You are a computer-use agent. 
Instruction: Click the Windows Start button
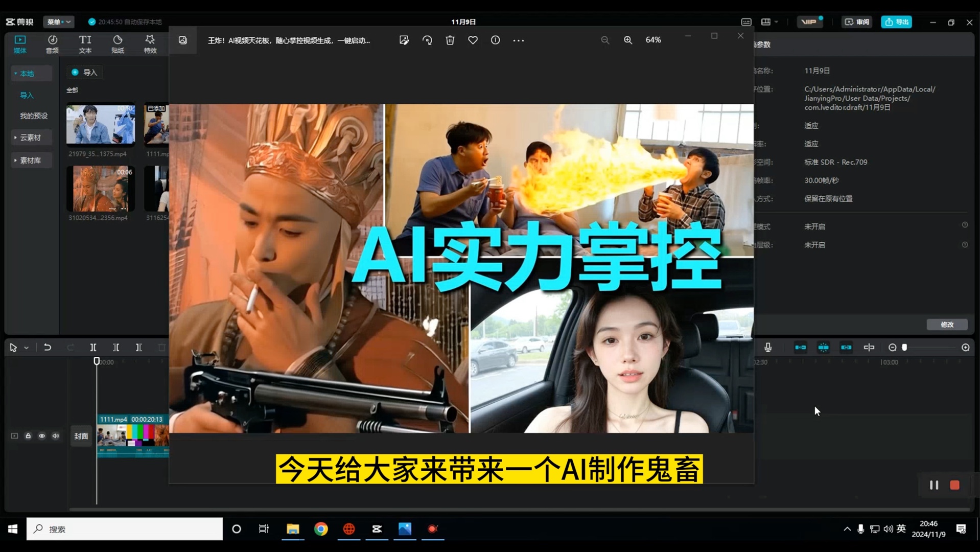13,529
